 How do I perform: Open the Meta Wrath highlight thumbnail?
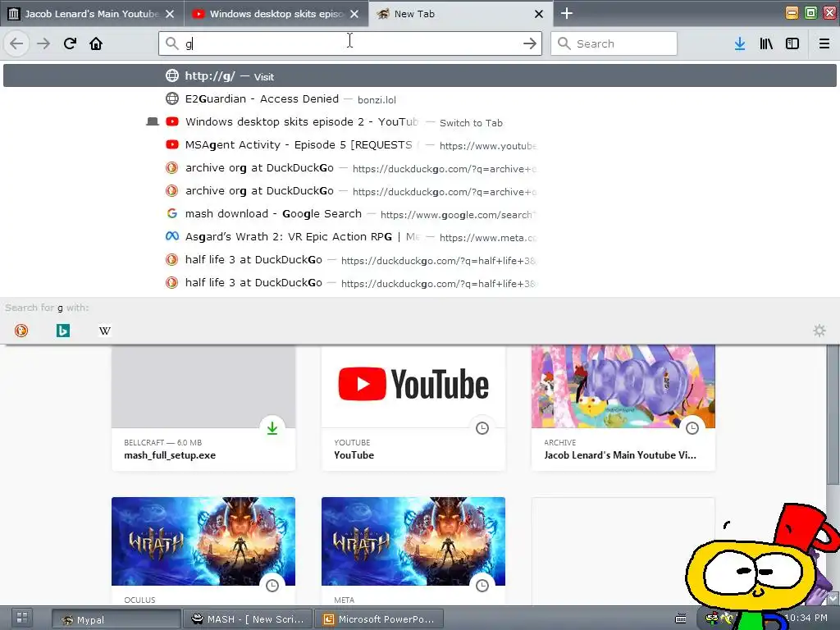pos(413,541)
